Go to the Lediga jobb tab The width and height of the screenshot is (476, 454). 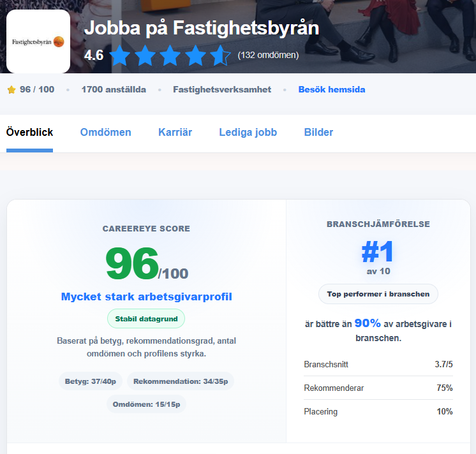(248, 132)
